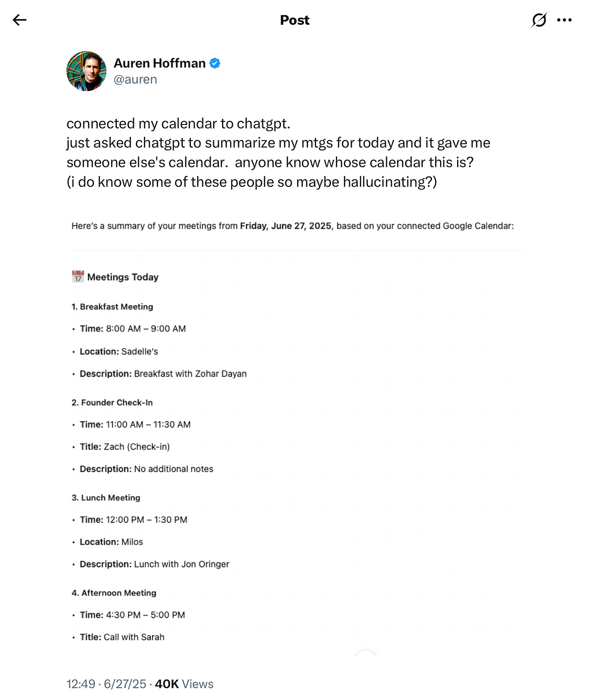Select the tweet body text
This screenshot has height=700, width=590.
(x=278, y=152)
